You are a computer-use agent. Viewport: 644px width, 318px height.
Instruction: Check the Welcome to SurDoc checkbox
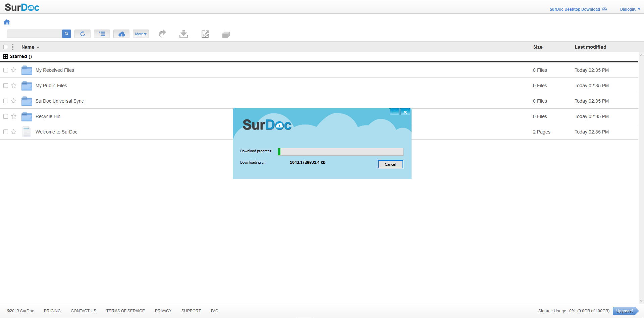[6, 132]
